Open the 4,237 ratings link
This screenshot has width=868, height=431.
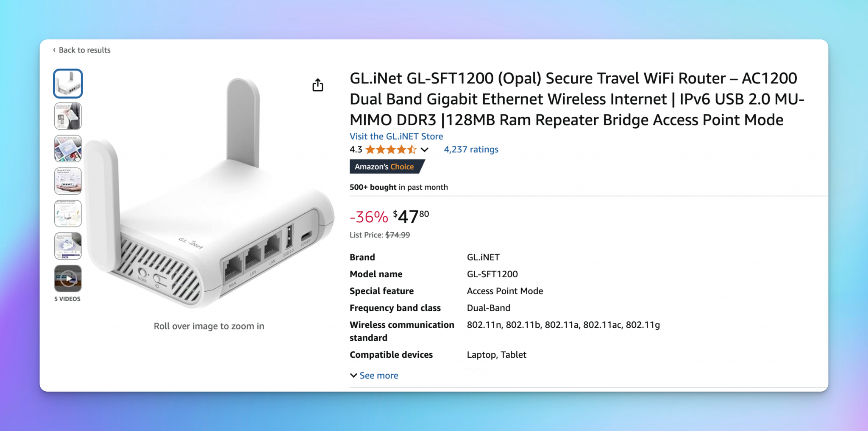pyautogui.click(x=471, y=149)
